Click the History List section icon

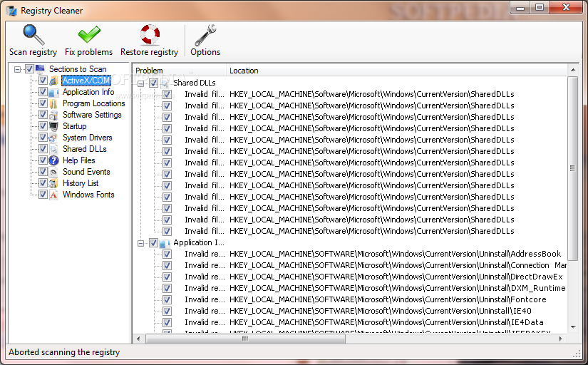pyautogui.click(x=53, y=183)
